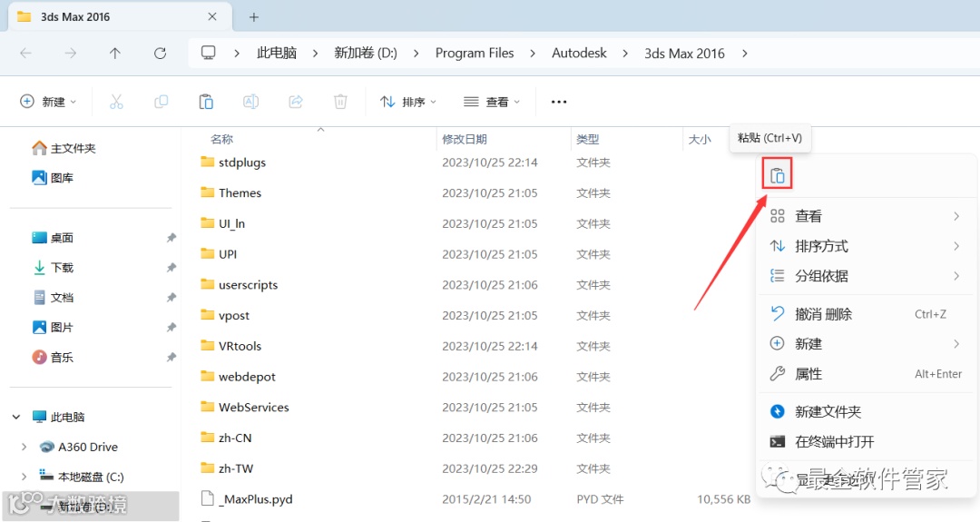Viewport: 980px width, 522px height.
Task: Click 新加卷 (D:) breadcrumb
Action: (x=366, y=54)
